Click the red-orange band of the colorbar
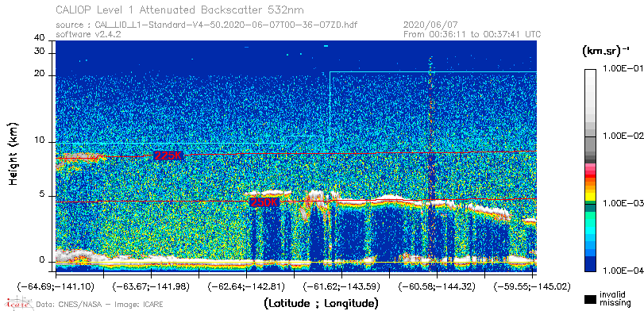 tap(590, 179)
